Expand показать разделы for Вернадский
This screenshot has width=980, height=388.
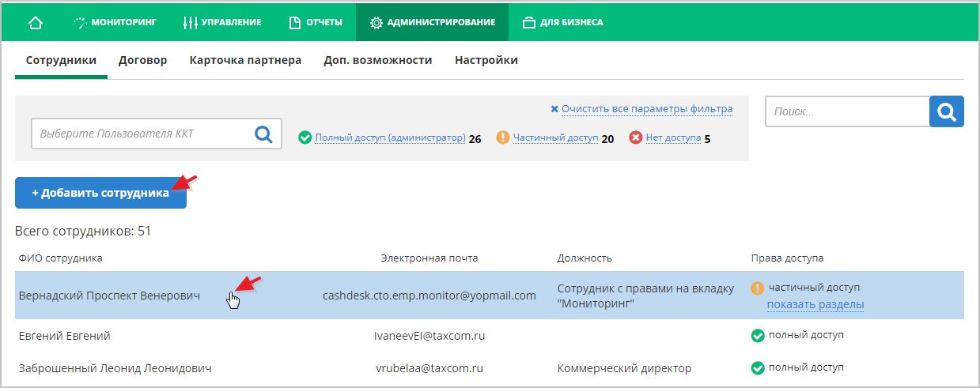tap(815, 304)
